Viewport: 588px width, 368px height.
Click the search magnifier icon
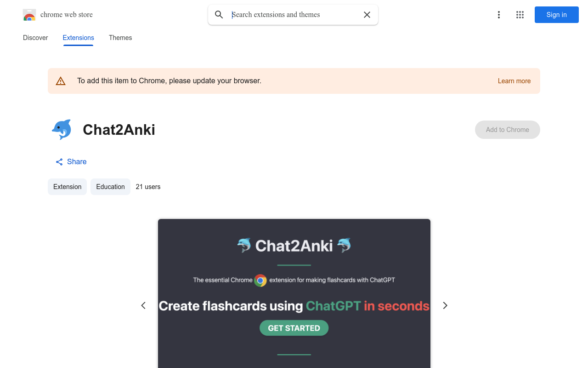tap(219, 15)
